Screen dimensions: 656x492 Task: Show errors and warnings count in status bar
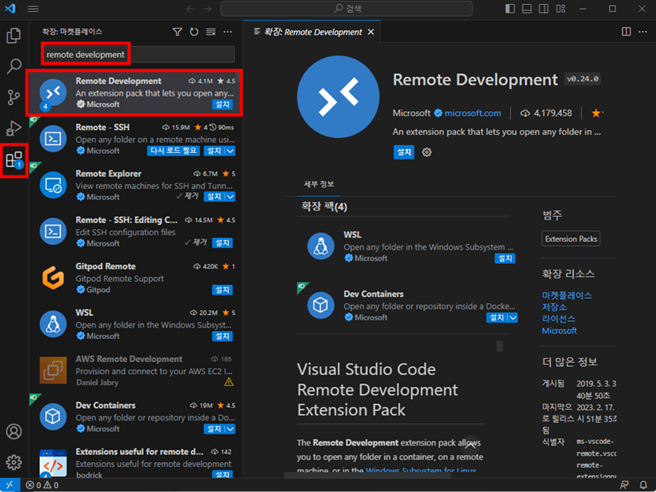pyautogui.click(x=42, y=485)
